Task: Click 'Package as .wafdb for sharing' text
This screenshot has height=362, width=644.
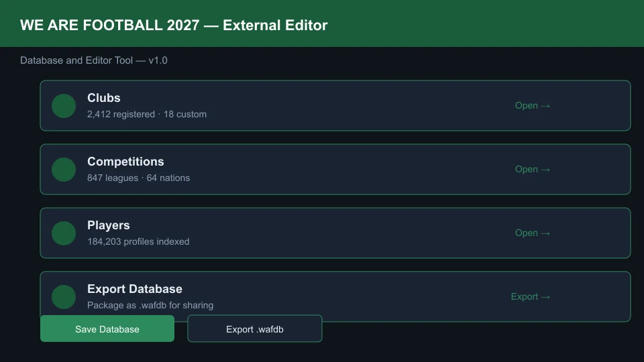Action: pyautogui.click(x=150, y=305)
